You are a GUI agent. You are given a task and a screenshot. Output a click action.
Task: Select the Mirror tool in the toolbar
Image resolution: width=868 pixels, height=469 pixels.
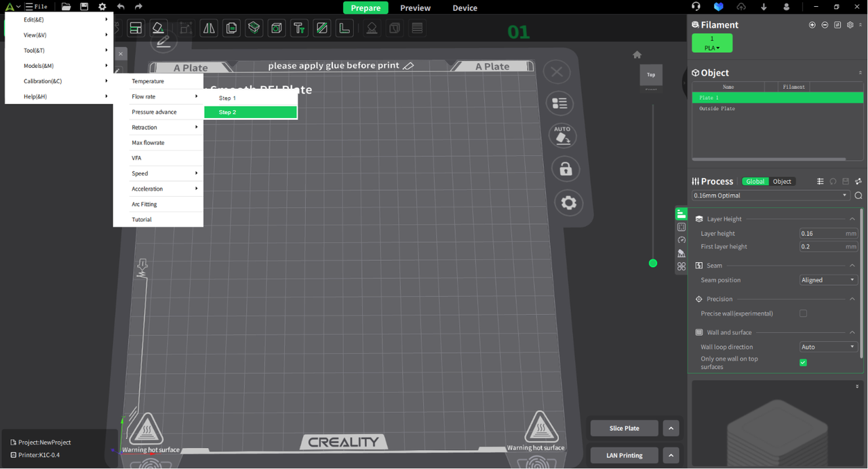(208, 28)
